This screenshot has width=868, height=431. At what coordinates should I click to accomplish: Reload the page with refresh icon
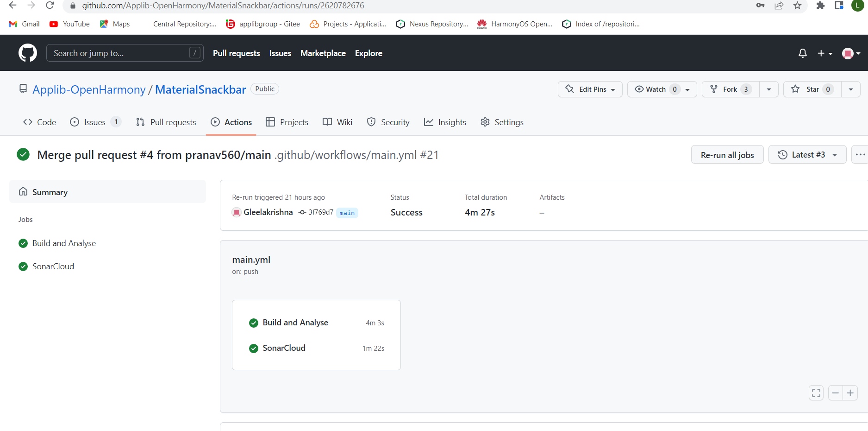point(50,6)
